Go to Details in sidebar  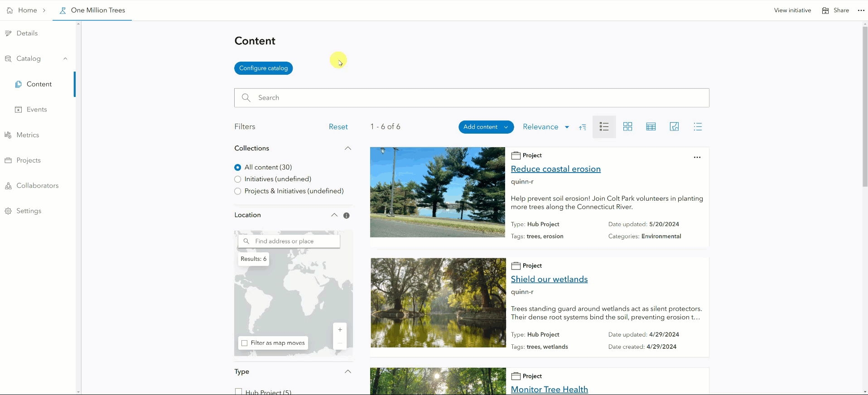point(27,33)
